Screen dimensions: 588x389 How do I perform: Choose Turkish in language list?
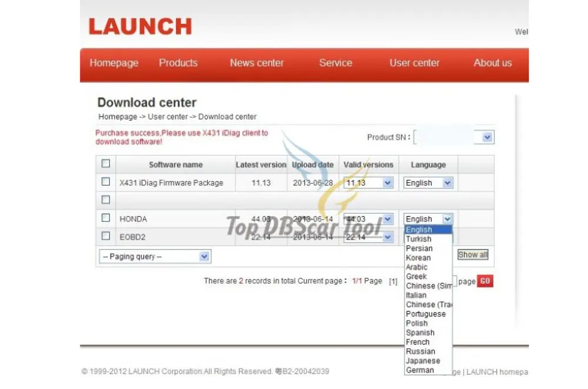428,239
